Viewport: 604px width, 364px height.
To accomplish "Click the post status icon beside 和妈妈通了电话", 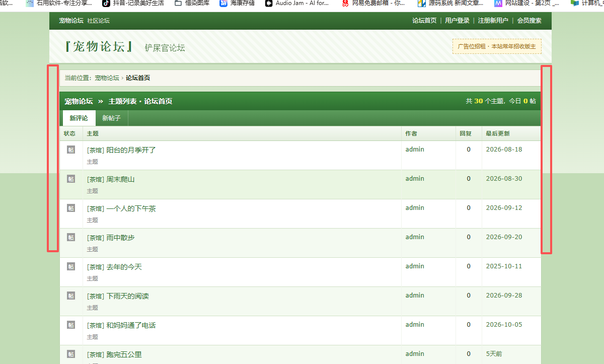I will click(71, 325).
